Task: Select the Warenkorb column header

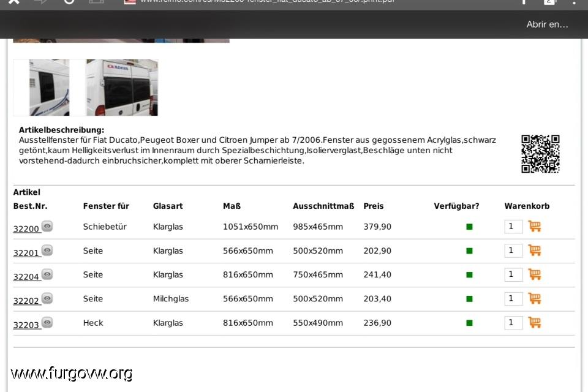Action: click(527, 206)
